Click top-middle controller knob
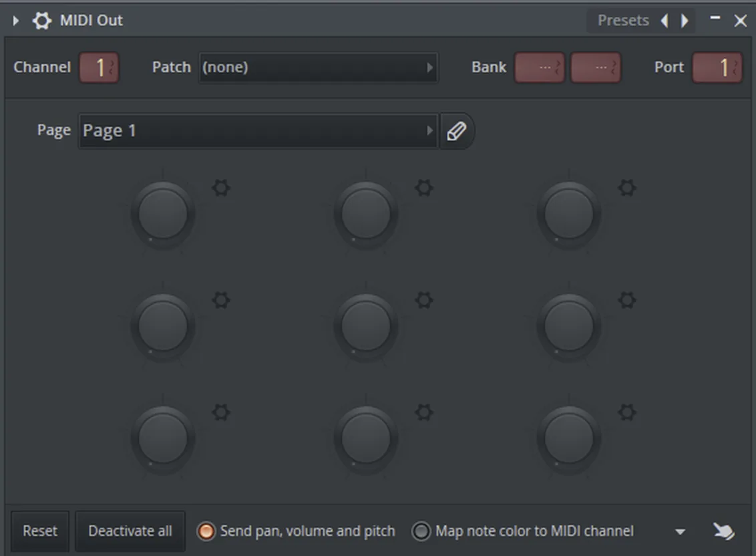 [366, 215]
